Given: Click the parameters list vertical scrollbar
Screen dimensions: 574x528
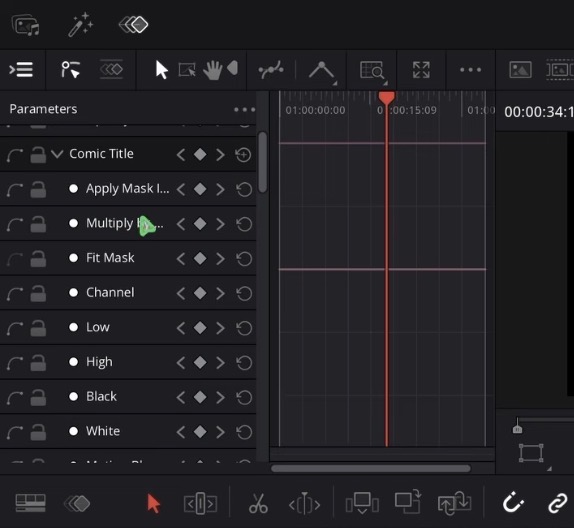Looking at the screenshot, I should 262,162.
